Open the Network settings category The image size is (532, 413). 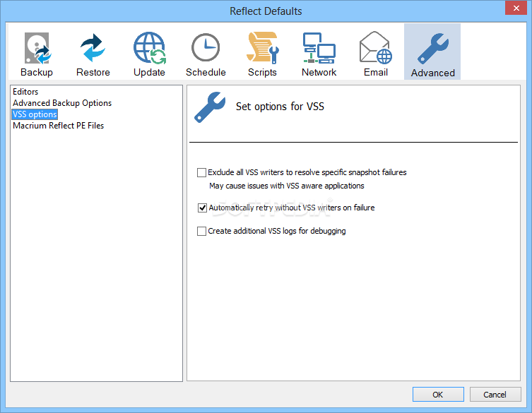coord(319,52)
